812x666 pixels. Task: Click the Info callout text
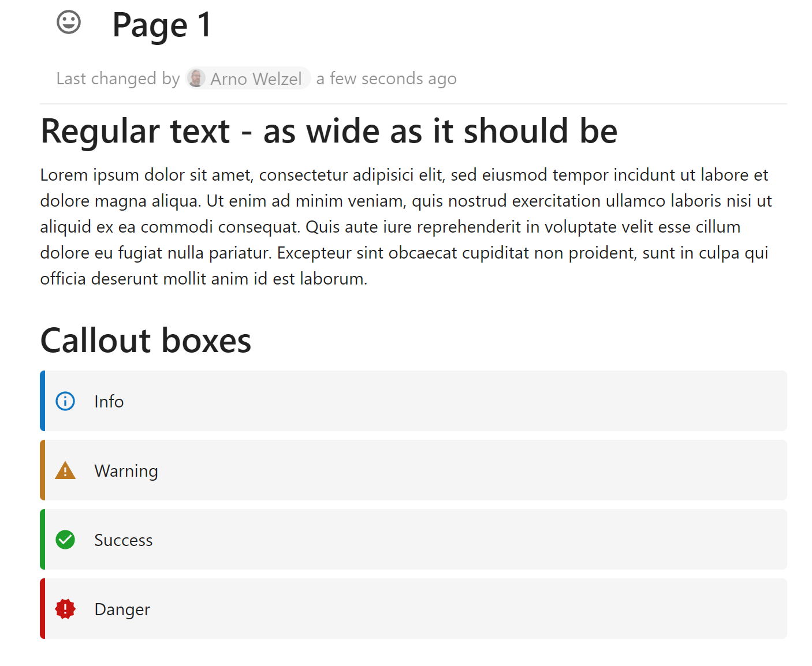tap(109, 402)
